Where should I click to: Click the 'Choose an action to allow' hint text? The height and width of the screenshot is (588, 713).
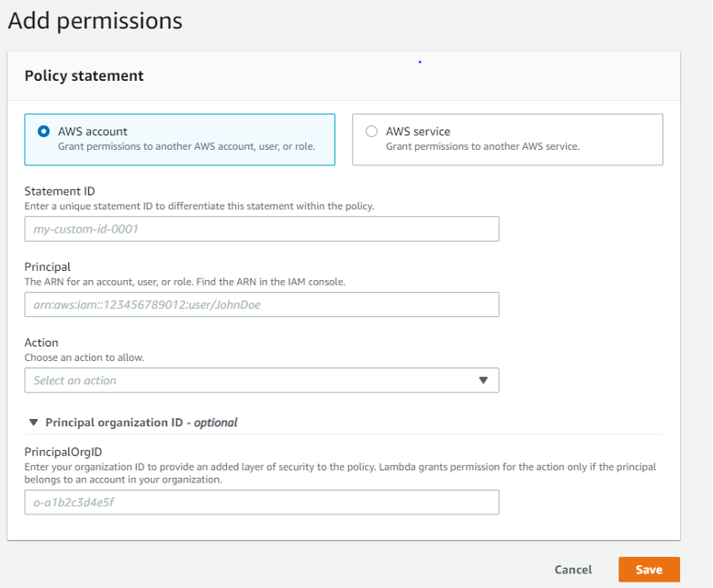click(84, 357)
